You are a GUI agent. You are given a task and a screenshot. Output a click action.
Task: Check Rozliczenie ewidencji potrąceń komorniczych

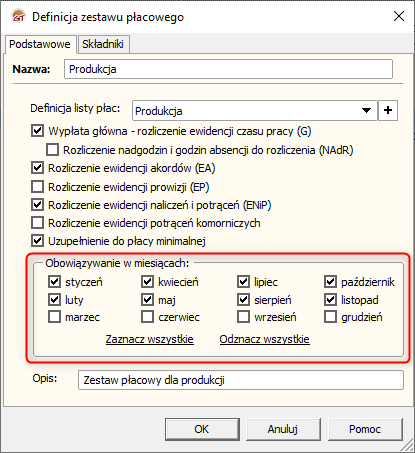point(37,222)
